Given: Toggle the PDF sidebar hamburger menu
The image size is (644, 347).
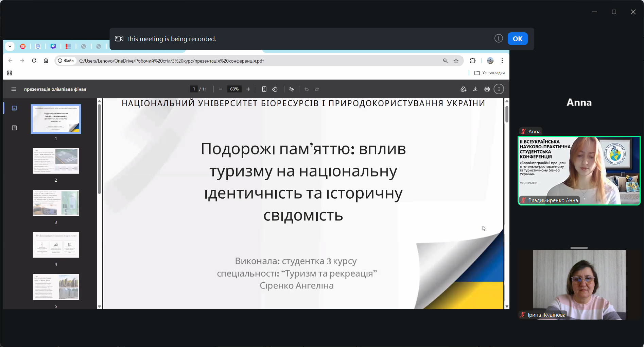Looking at the screenshot, I should point(14,89).
